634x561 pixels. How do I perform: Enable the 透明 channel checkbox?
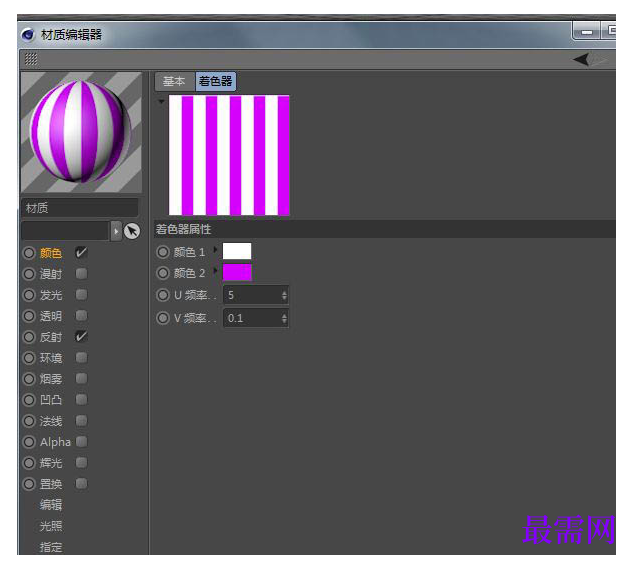(x=81, y=315)
